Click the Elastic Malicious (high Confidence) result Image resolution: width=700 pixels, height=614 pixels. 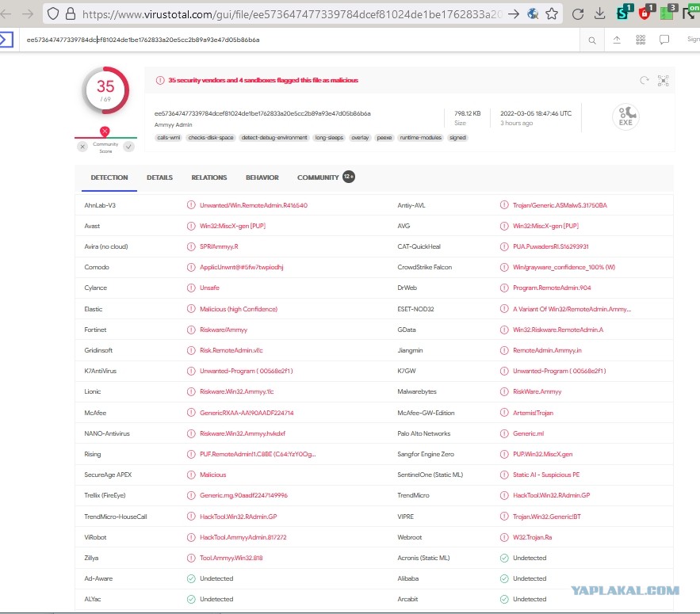tap(239, 309)
